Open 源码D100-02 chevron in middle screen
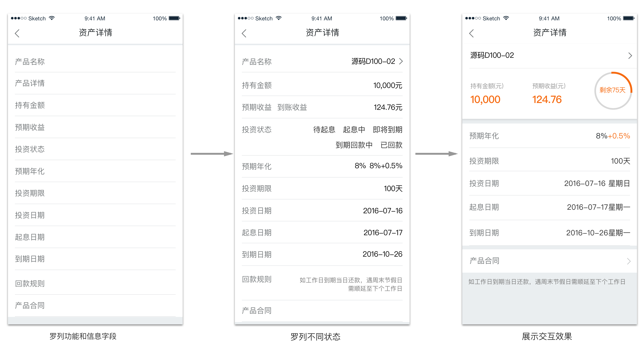Screen dimensions: 644x350 401,61
